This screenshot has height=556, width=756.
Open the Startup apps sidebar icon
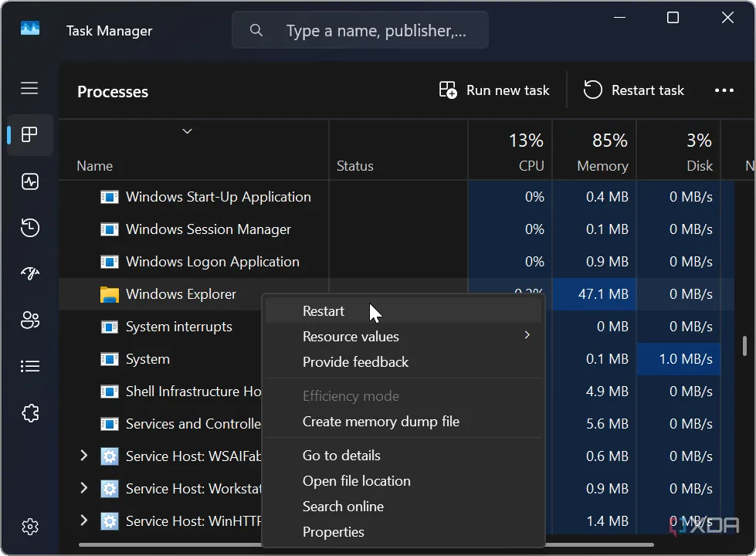coord(30,273)
